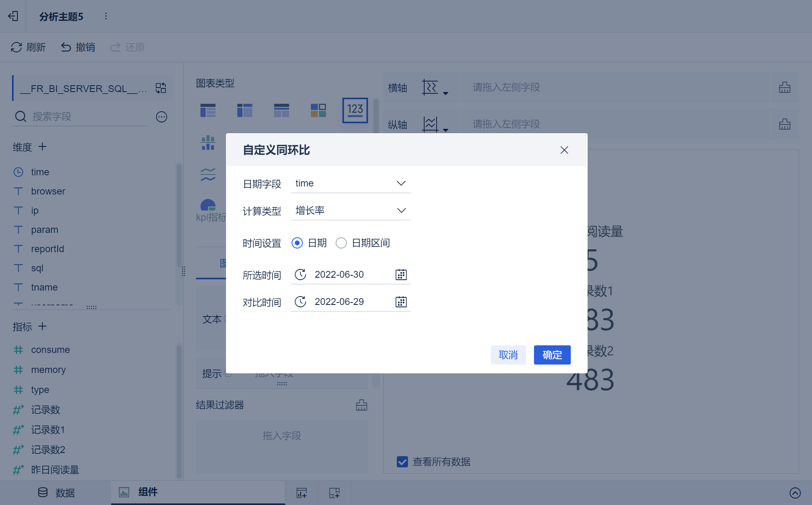Open calendar picker for 对比时间
812x505 pixels.
click(x=401, y=302)
